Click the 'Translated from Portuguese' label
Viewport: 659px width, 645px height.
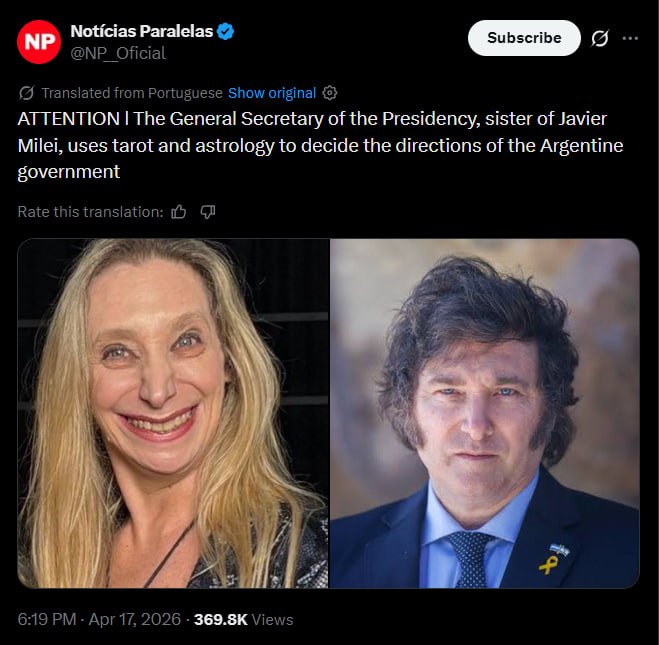[x=132, y=93]
